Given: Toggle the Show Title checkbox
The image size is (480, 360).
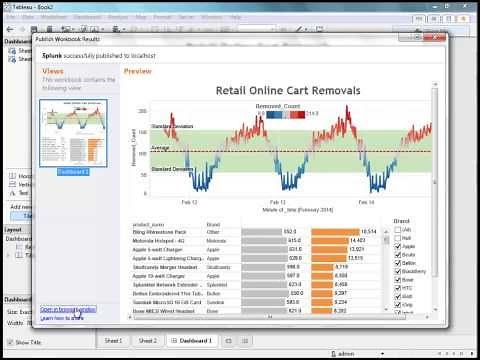Looking at the screenshot, I should click(x=10, y=342).
